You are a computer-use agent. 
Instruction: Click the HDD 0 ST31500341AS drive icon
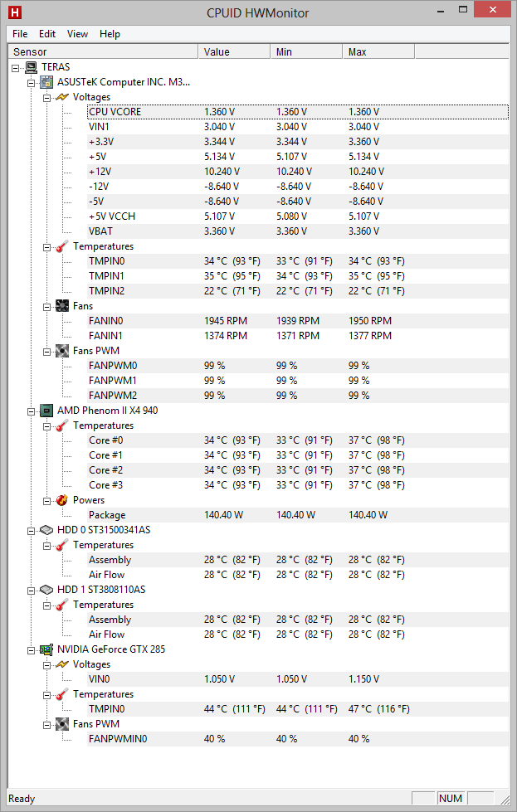click(x=46, y=530)
